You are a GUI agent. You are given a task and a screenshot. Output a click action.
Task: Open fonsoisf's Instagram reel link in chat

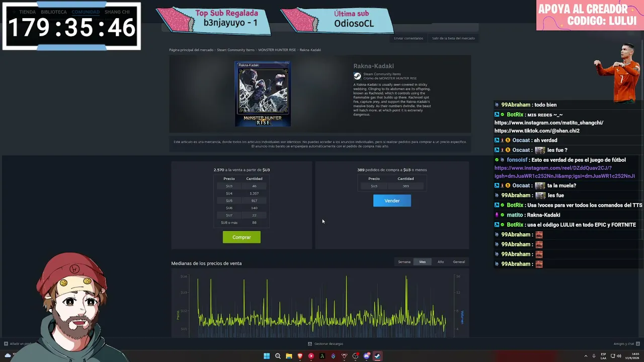[x=565, y=172]
